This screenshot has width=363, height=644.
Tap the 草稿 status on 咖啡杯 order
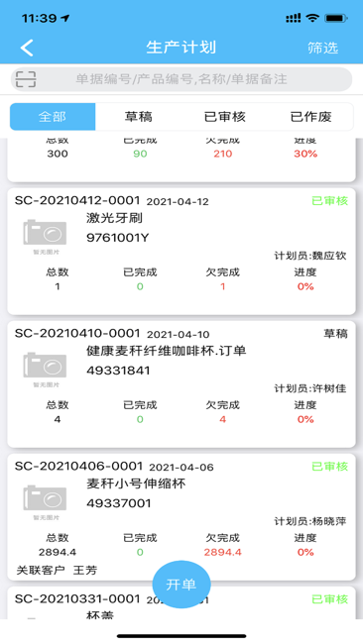(x=336, y=334)
